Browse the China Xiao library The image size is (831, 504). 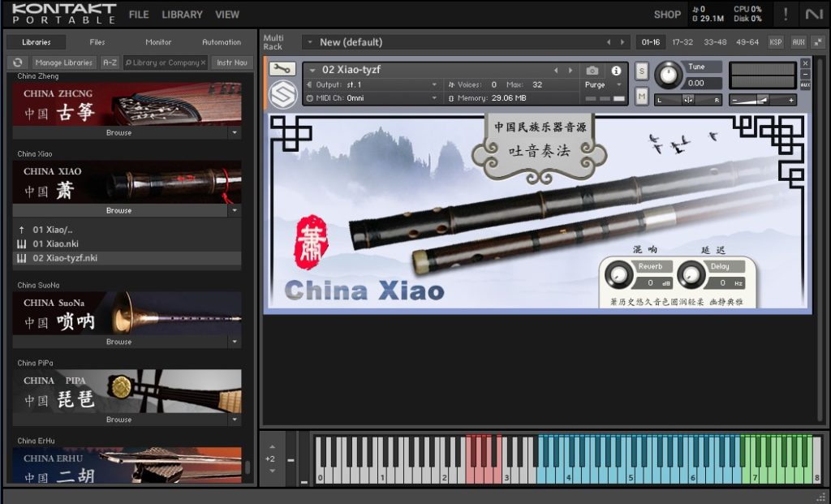[120, 210]
